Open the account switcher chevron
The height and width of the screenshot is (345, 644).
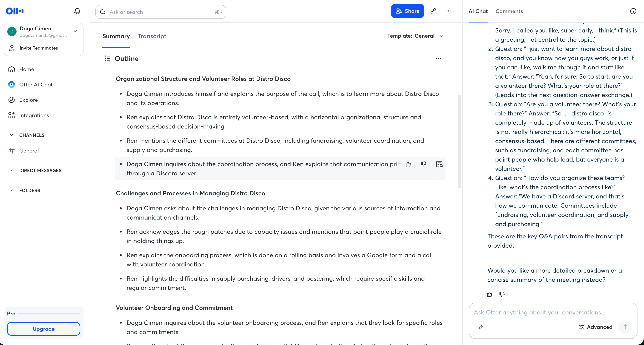pyautogui.click(x=75, y=32)
